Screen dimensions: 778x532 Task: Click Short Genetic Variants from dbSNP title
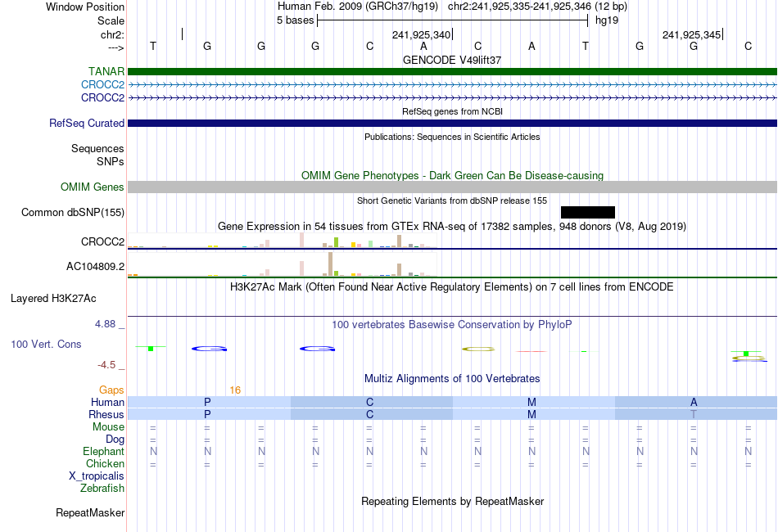pyautogui.click(x=452, y=201)
